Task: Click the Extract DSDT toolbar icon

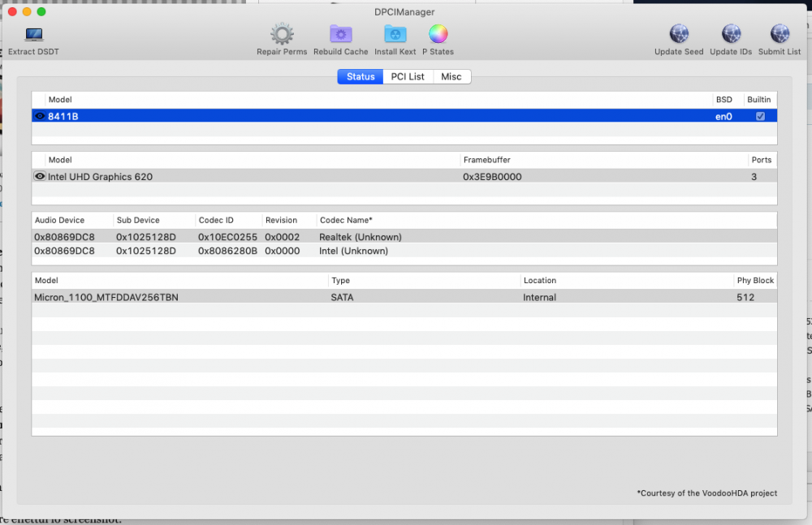Action: tap(33, 35)
